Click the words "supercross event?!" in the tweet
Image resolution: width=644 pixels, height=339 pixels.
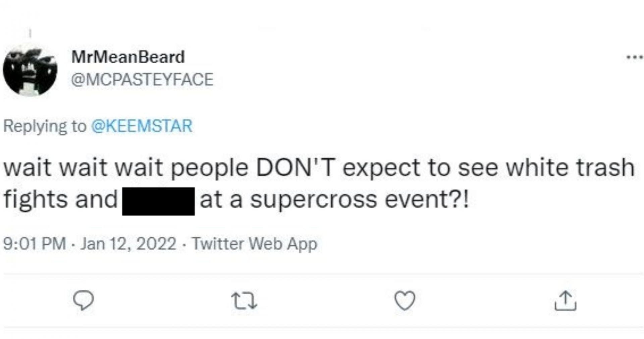click(x=359, y=200)
